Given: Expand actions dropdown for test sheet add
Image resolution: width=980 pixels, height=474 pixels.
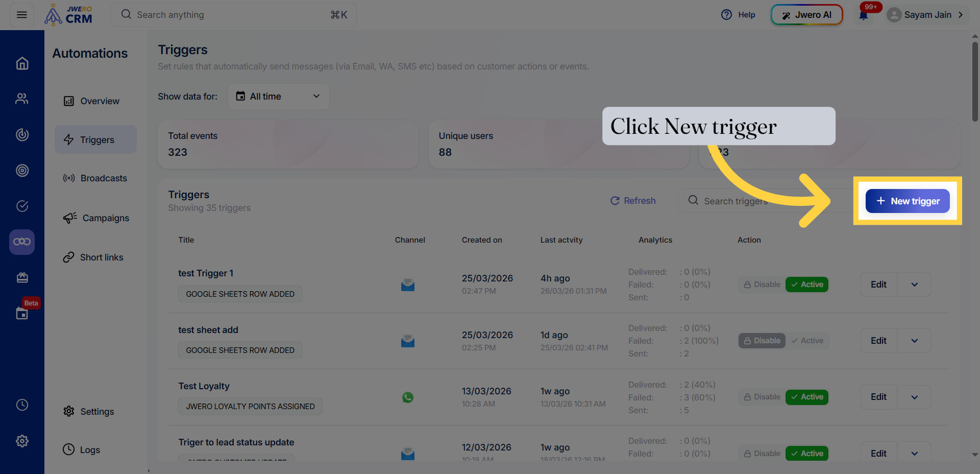Looking at the screenshot, I should [x=914, y=341].
